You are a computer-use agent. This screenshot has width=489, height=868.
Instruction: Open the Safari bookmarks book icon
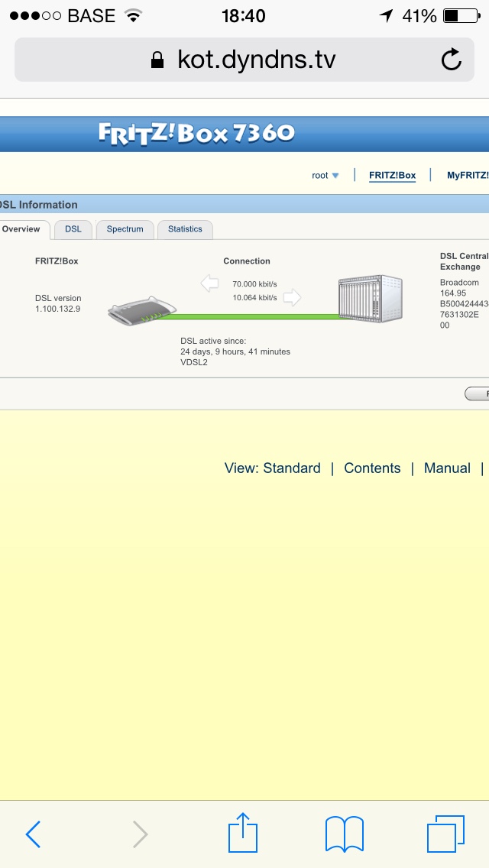click(344, 834)
